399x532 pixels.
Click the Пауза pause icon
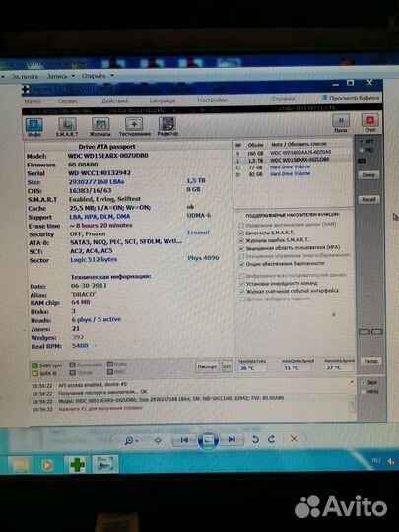point(340,123)
